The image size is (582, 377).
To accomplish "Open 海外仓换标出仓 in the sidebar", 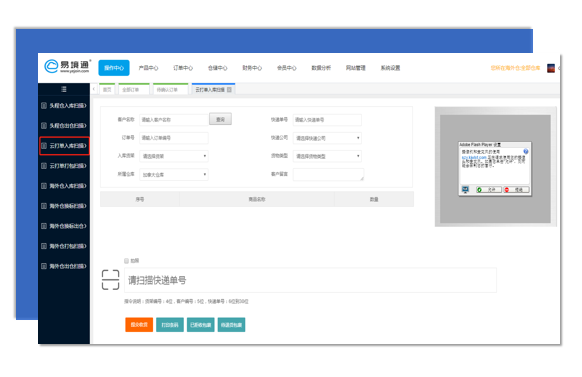I will (x=64, y=226).
